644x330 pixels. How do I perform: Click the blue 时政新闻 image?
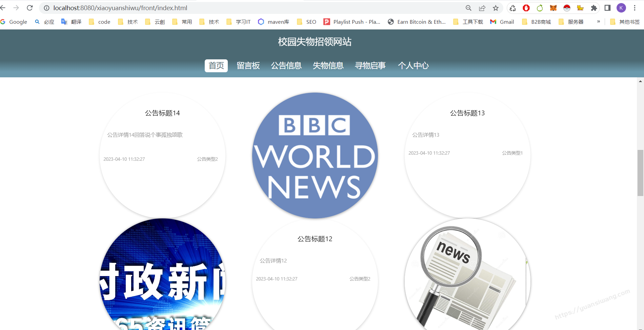click(x=162, y=274)
